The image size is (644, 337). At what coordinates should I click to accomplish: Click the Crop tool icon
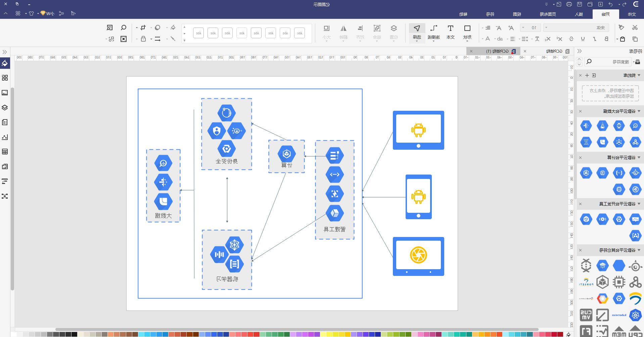click(x=143, y=28)
